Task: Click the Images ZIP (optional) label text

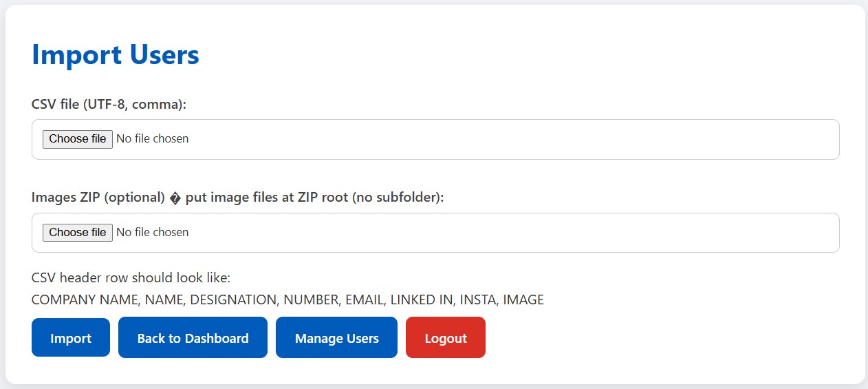Action: click(x=238, y=198)
